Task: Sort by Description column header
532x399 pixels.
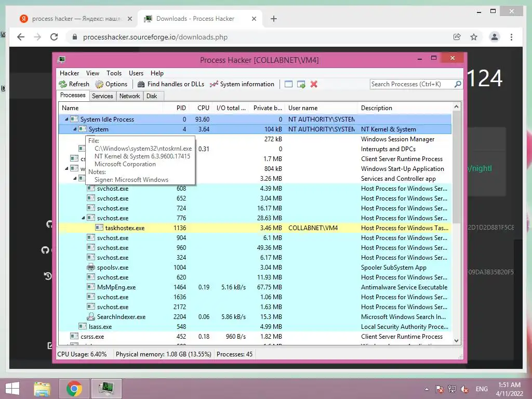Action: tap(405, 108)
